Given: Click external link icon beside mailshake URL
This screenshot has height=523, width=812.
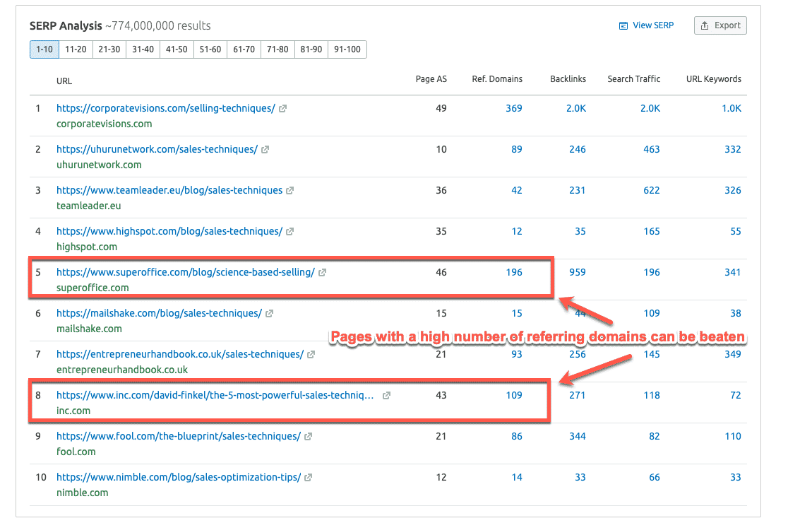Looking at the screenshot, I should 270,314.
